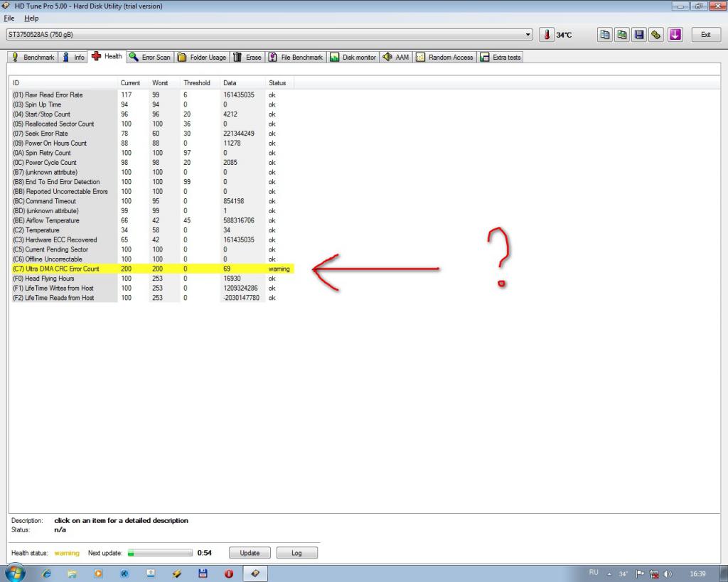
Task: Click the floppy disk taskbar icon
Action: click(203, 573)
